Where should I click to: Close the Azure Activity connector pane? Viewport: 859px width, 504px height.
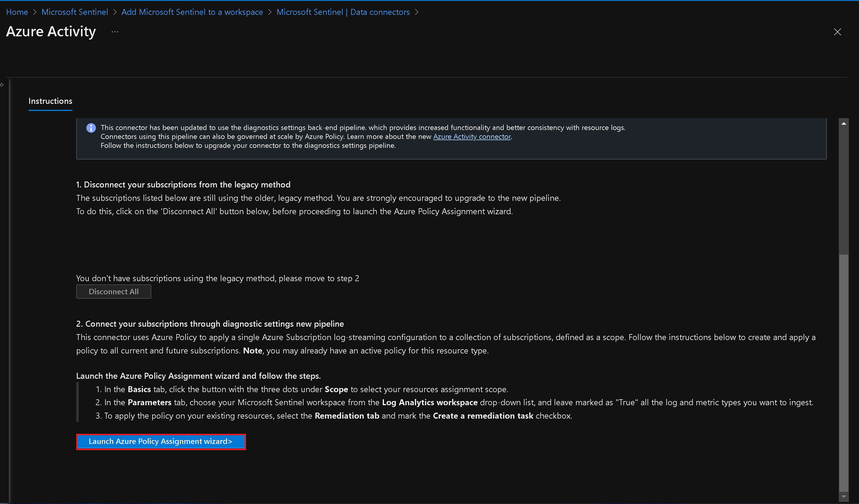pyautogui.click(x=838, y=32)
